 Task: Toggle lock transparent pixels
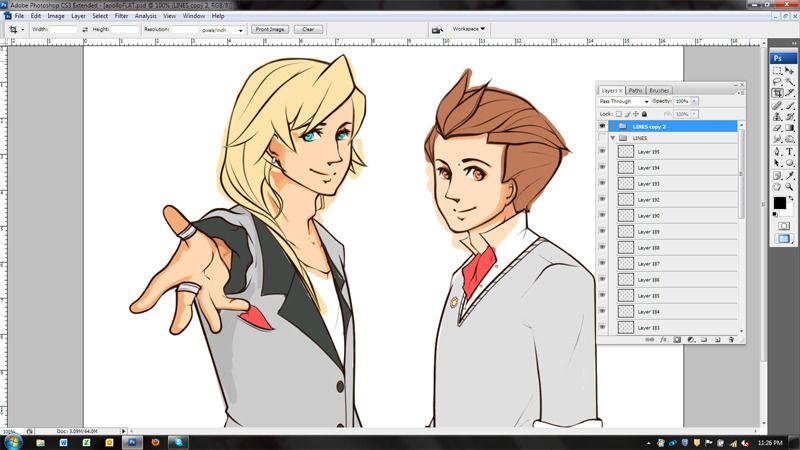click(618, 114)
